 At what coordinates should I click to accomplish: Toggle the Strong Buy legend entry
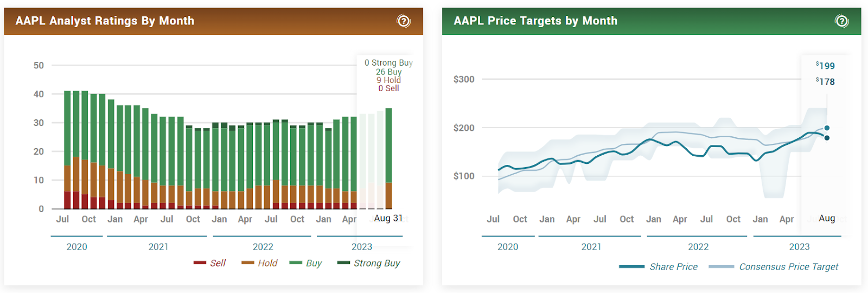point(368,263)
